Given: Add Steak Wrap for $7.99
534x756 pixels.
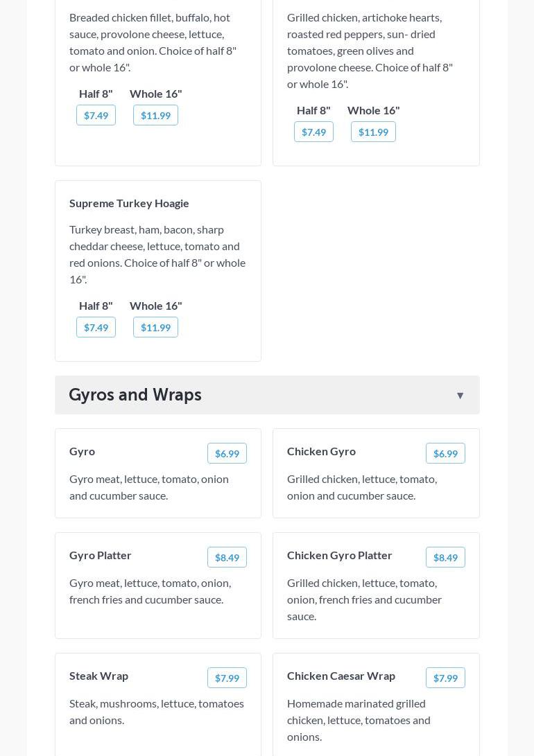Looking at the screenshot, I should coord(227,678).
